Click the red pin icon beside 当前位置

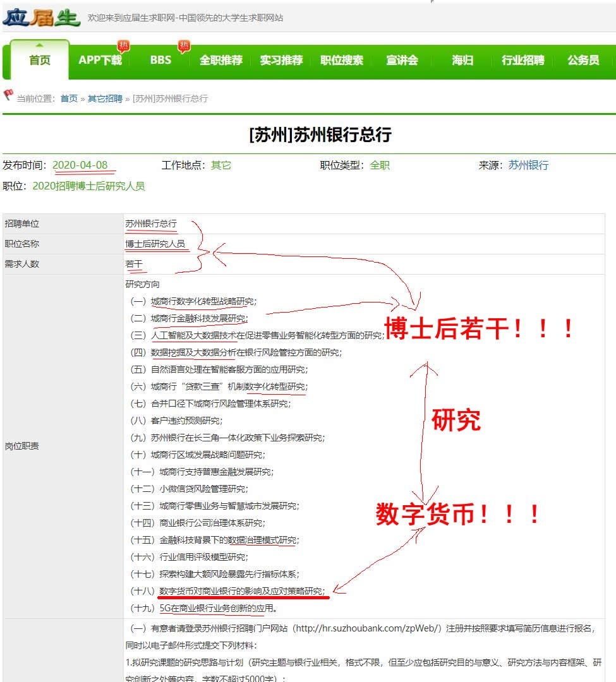[8, 95]
